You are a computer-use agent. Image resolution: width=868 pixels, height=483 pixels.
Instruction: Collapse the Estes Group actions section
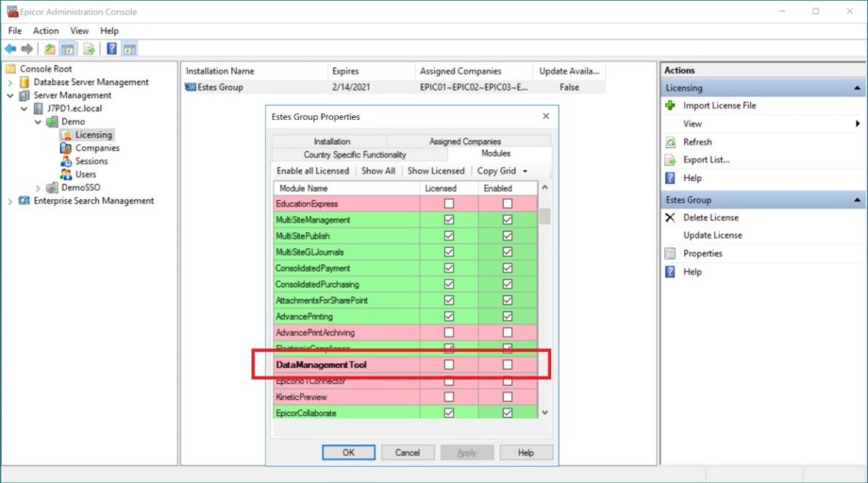coord(857,200)
